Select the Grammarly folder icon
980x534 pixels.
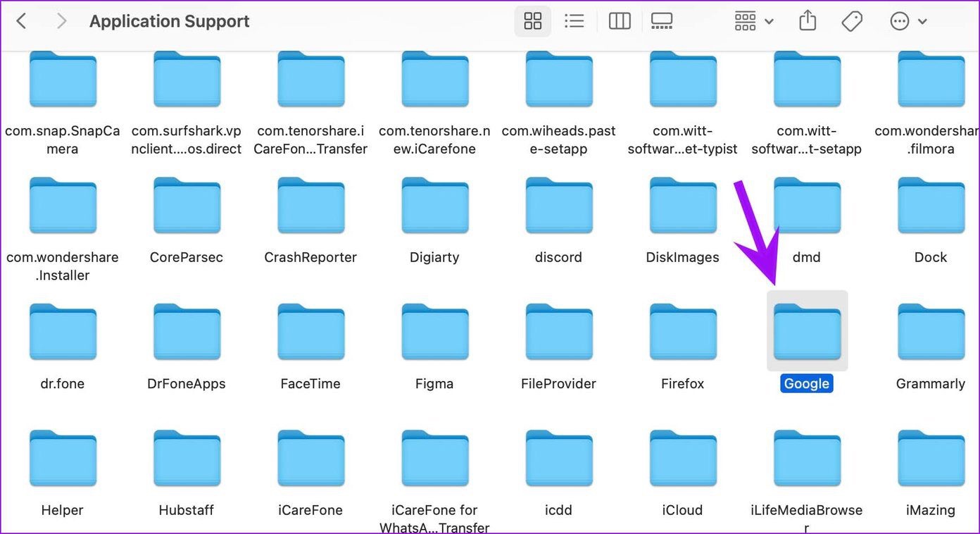tap(931, 332)
